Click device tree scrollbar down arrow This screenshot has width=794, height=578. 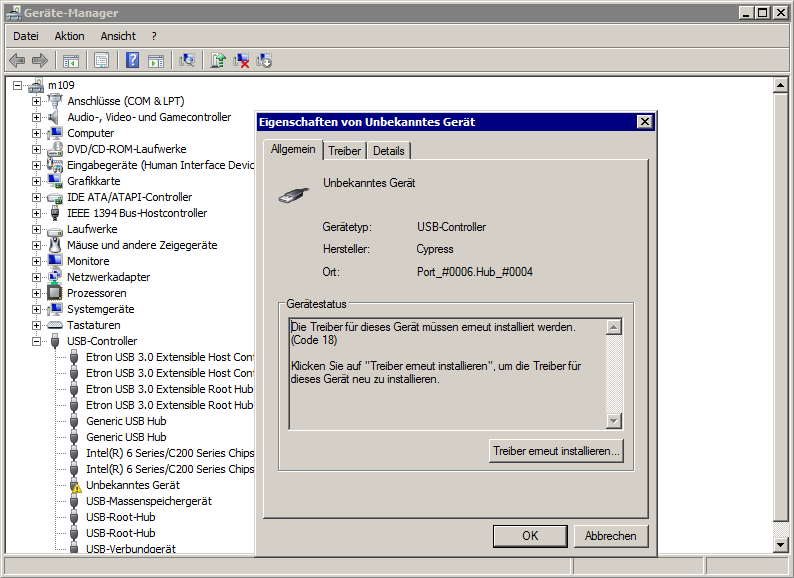tap(780, 545)
